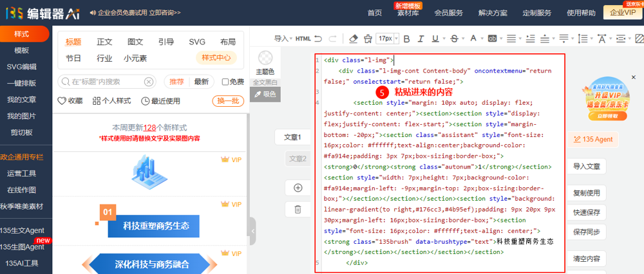The image size is (644, 274).
Task: Apply bold formatting
Action: pos(406,38)
